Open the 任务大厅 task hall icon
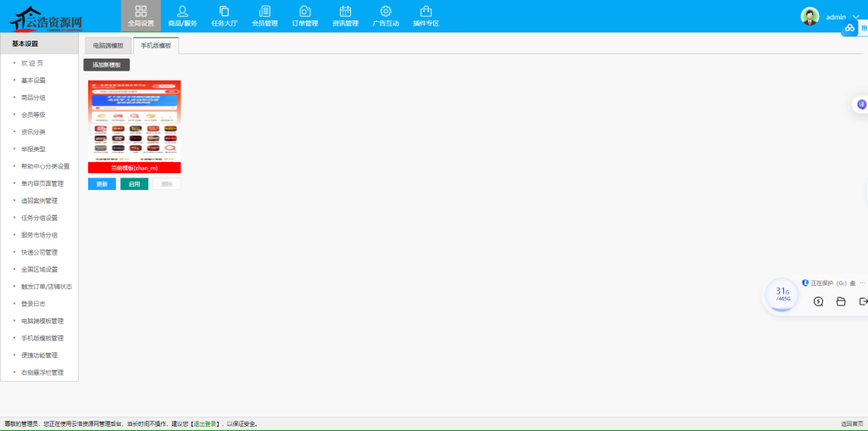This screenshot has width=868, height=431. (x=224, y=15)
